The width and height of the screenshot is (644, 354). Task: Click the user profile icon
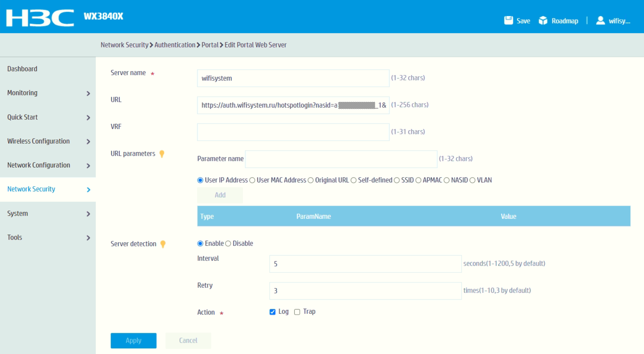click(600, 20)
